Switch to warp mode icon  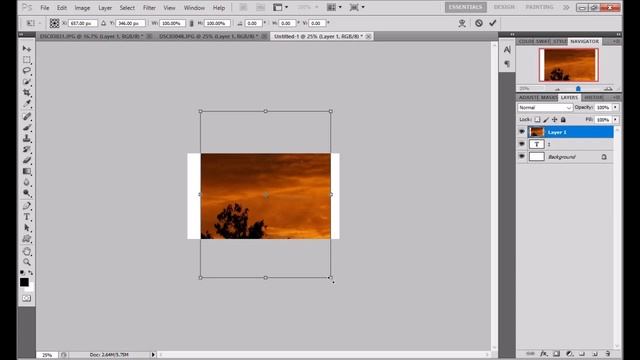(462, 23)
